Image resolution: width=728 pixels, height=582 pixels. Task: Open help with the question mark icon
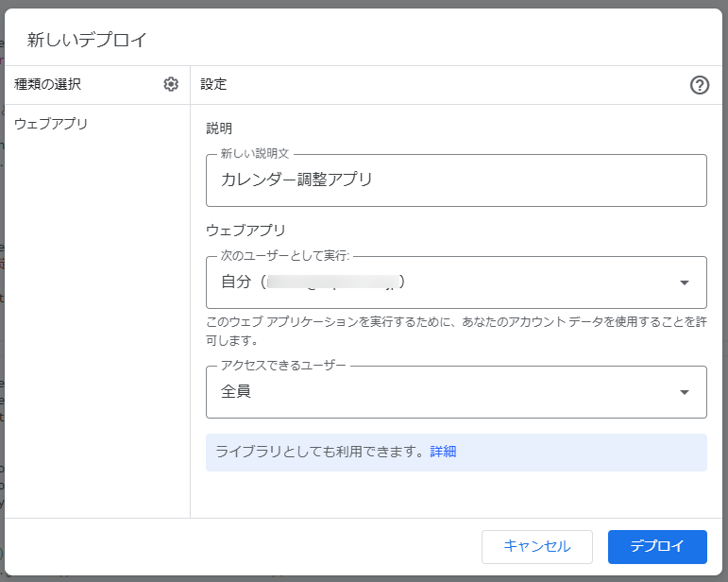(700, 85)
